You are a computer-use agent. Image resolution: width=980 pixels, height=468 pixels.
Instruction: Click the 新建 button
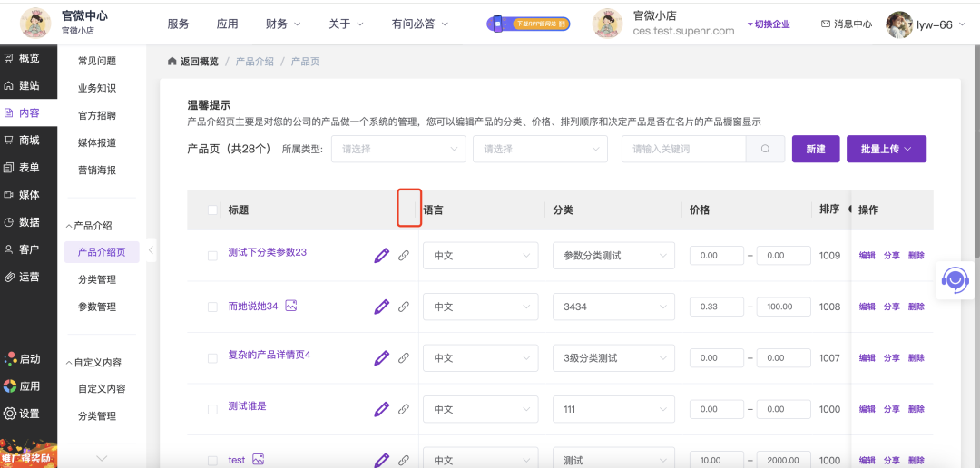point(815,150)
